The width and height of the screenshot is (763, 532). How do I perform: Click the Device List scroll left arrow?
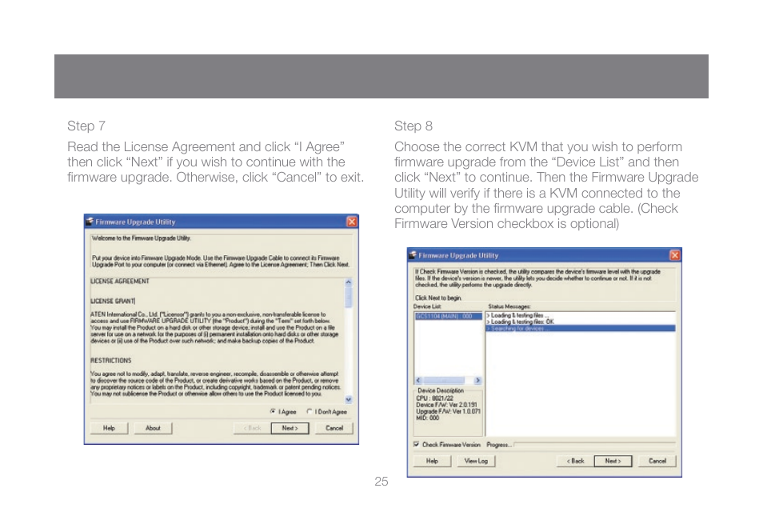pyautogui.click(x=418, y=380)
